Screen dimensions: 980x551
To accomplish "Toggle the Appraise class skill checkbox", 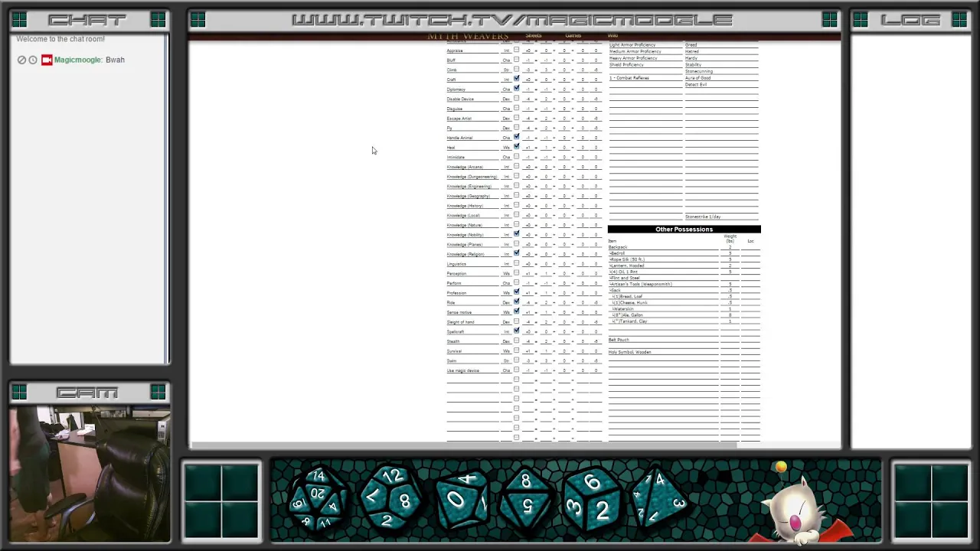I will (516, 50).
